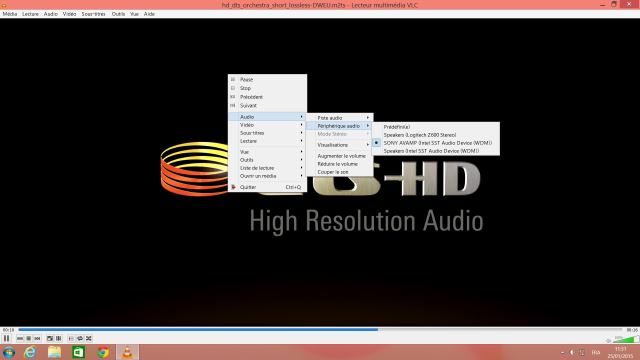
Task: Click the elapsed time label 00:18
Action: point(8,330)
